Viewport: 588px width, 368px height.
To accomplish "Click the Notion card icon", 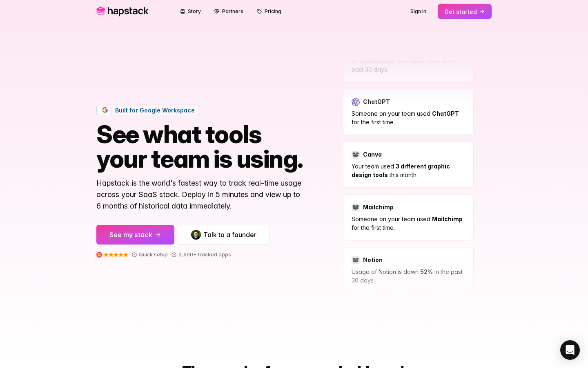I will click(x=356, y=260).
